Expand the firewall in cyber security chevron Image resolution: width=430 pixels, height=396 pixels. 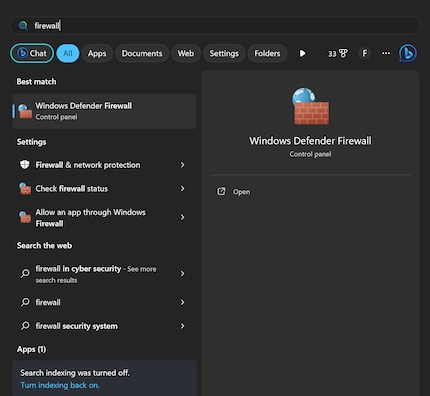182,273
